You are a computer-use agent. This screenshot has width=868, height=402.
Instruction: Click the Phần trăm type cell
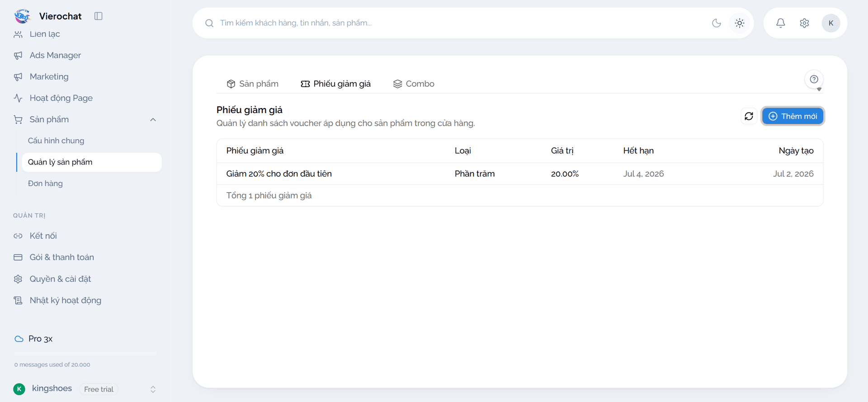coord(475,174)
